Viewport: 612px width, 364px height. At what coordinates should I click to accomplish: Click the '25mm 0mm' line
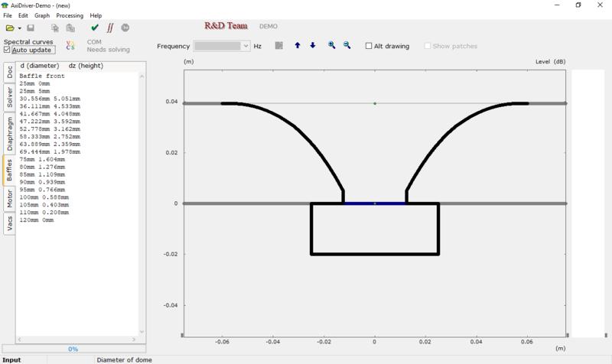tap(34, 83)
